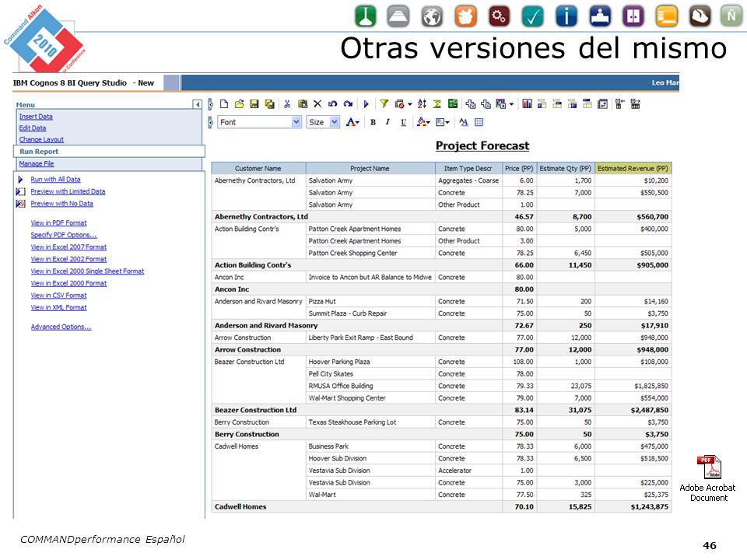Collapse the upper toolbar handle
747x560 pixels.
210,103
